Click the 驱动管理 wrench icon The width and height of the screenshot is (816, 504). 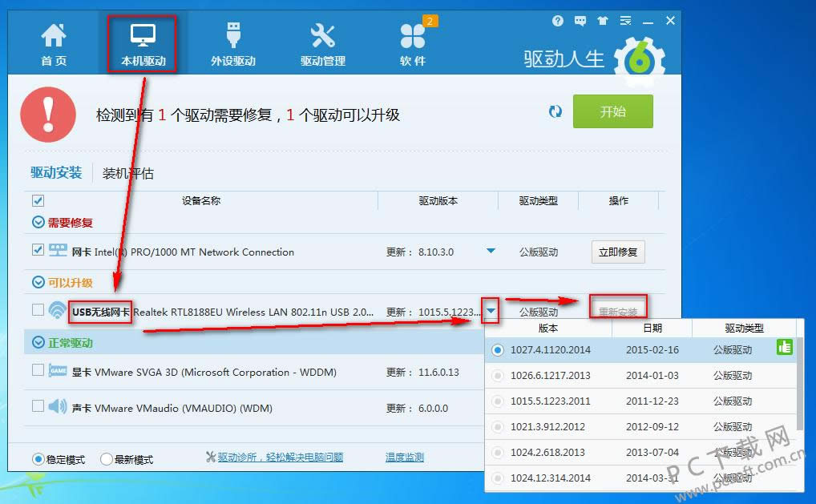(323, 35)
